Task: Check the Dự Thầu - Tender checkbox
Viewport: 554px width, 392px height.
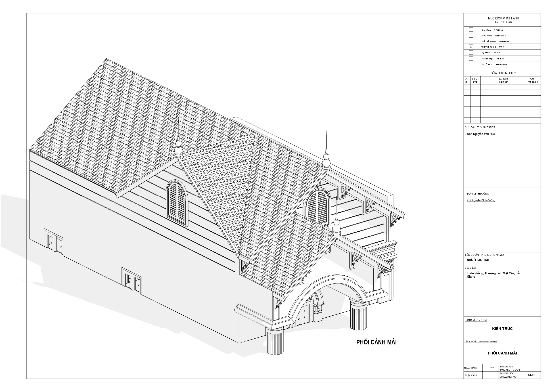Action: [x=471, y=53]
